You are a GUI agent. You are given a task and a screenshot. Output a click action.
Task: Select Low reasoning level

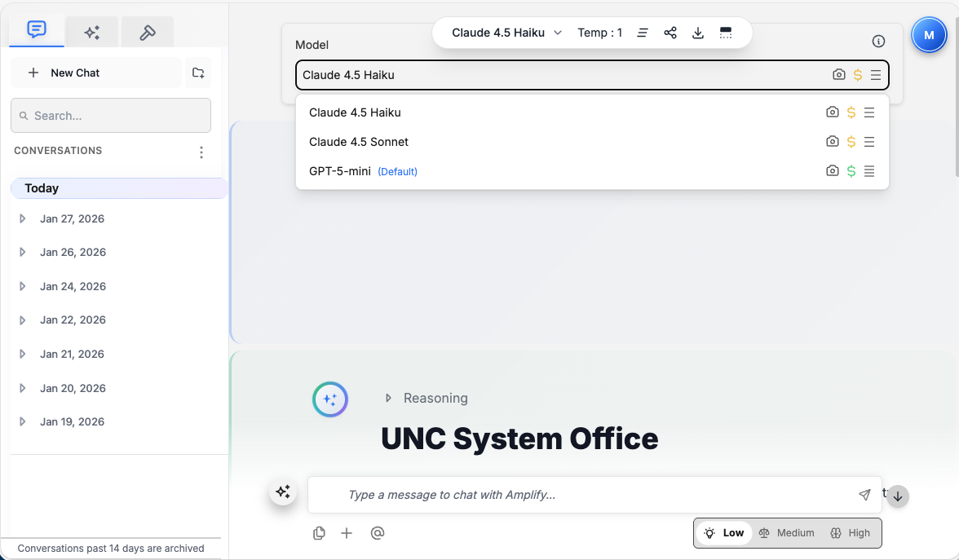(724, 533)
